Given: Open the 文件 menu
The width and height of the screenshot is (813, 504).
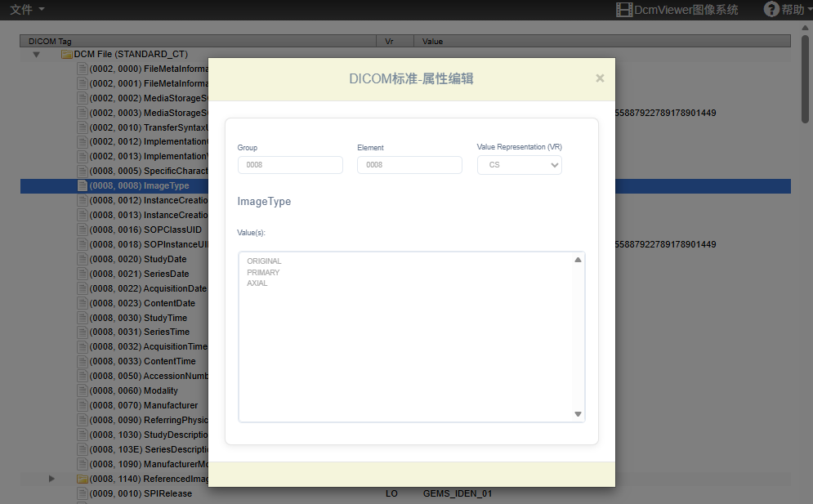Looking at the screenshot, I should 27,9.
